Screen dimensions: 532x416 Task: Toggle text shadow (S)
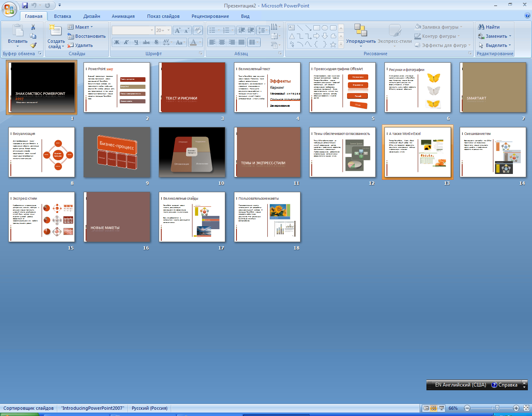(156, 42)
